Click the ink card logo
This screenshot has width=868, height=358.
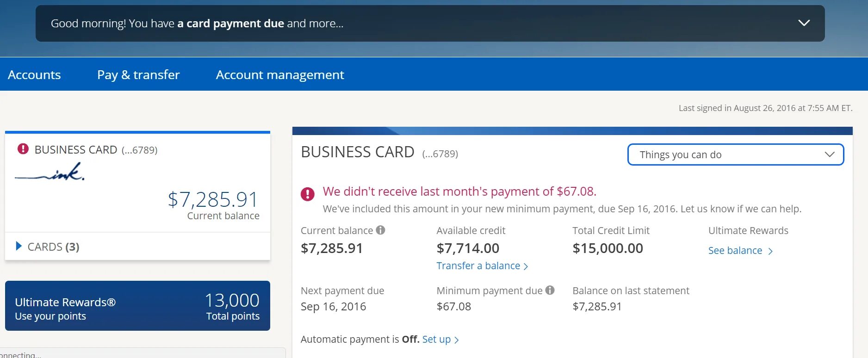[x=50, y=172]
